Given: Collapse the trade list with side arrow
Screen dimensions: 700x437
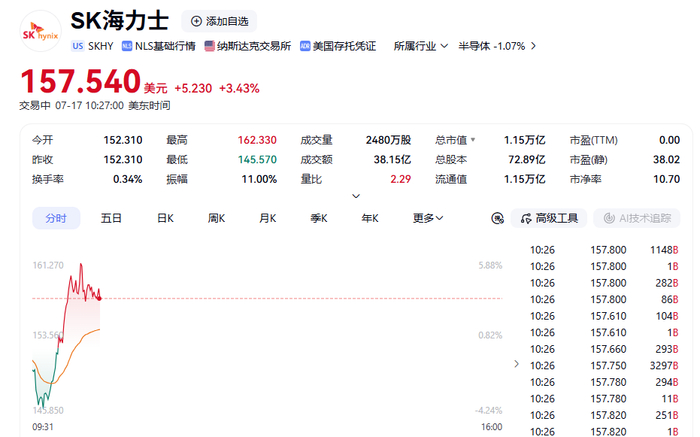Looking at the screenshot, I should [x=517, y=364].
